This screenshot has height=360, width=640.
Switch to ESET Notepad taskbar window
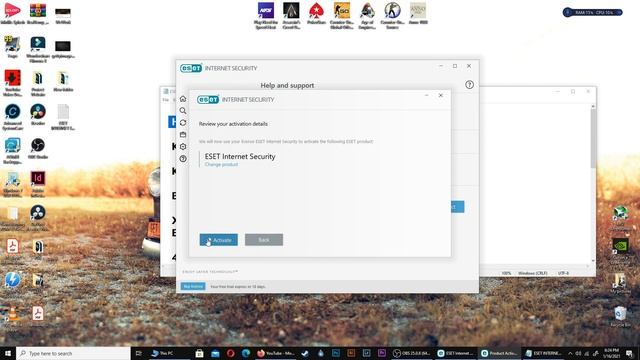543,353
